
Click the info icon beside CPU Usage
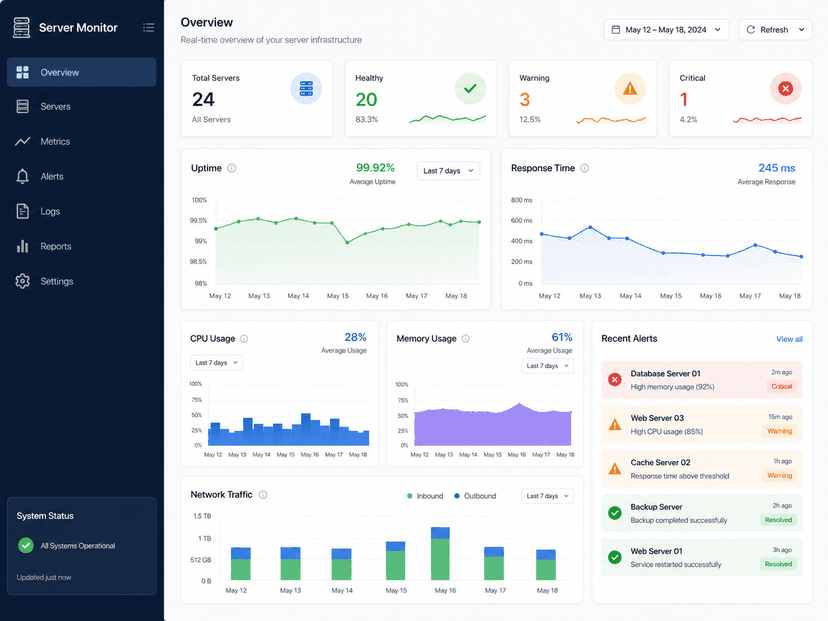[244, 338]
